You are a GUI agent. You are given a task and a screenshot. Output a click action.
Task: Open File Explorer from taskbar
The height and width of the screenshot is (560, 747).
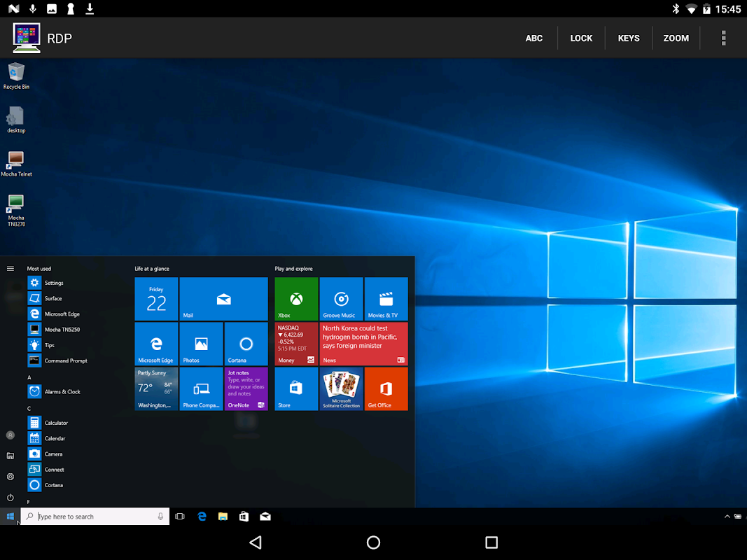pyautogui.click(x=223, y=517)
